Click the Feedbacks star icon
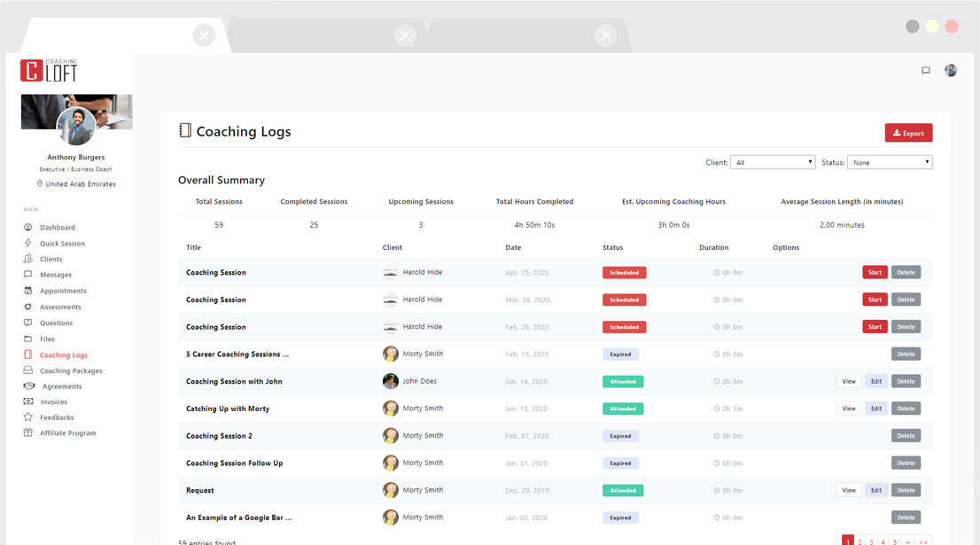Screen dimensions: 980x545 [28, 417]
